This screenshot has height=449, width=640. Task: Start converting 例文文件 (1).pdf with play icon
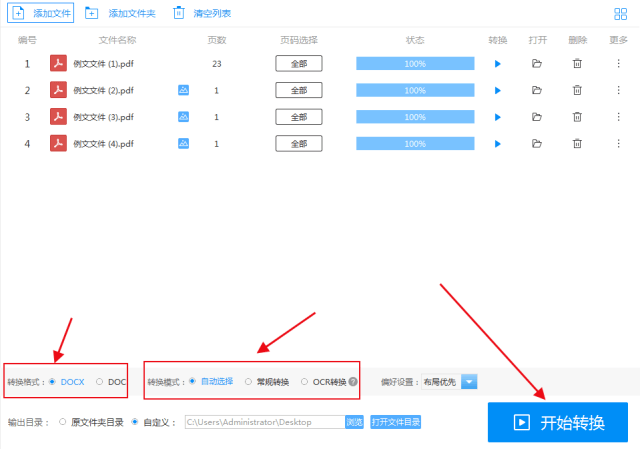point(498,64)
